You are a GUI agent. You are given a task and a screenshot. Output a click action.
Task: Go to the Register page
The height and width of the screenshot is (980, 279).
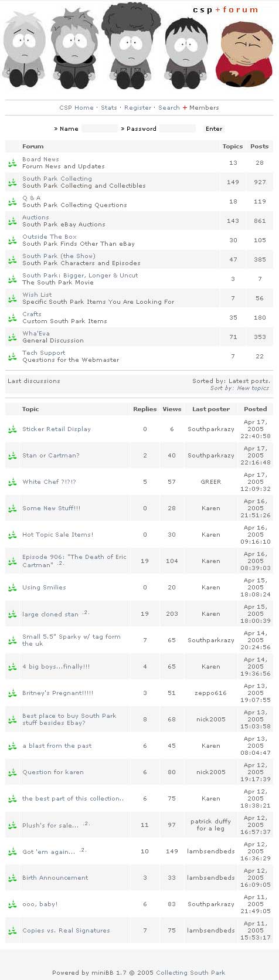click(x=138, y=108)
